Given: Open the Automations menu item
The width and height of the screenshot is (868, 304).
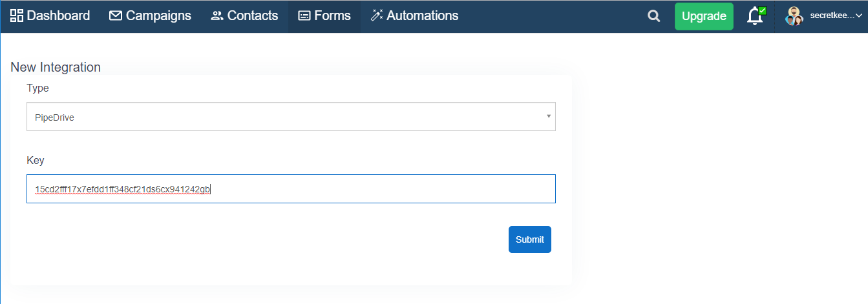Looking at the screenshot, I should tap(414, 15).
